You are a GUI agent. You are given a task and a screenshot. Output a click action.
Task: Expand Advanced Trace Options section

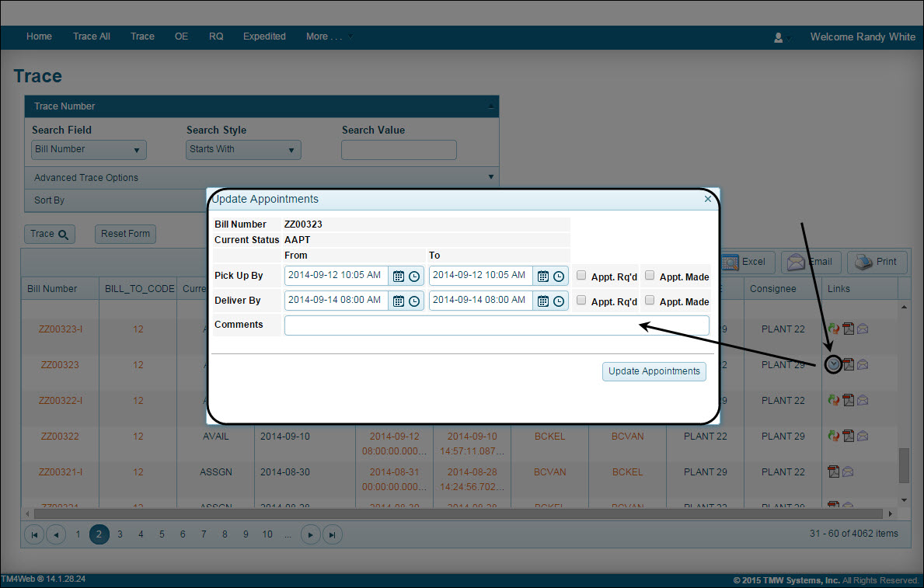(x=262, y=177)
